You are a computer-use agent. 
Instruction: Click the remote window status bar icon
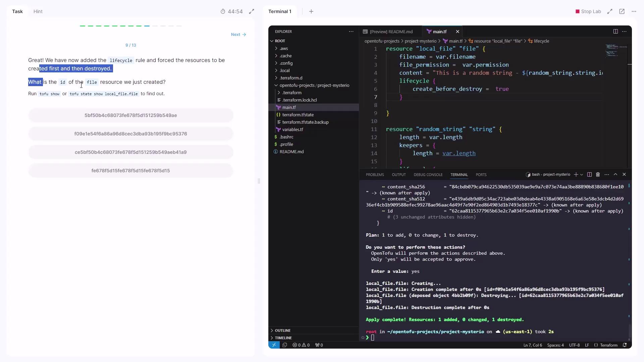(274, 345)
